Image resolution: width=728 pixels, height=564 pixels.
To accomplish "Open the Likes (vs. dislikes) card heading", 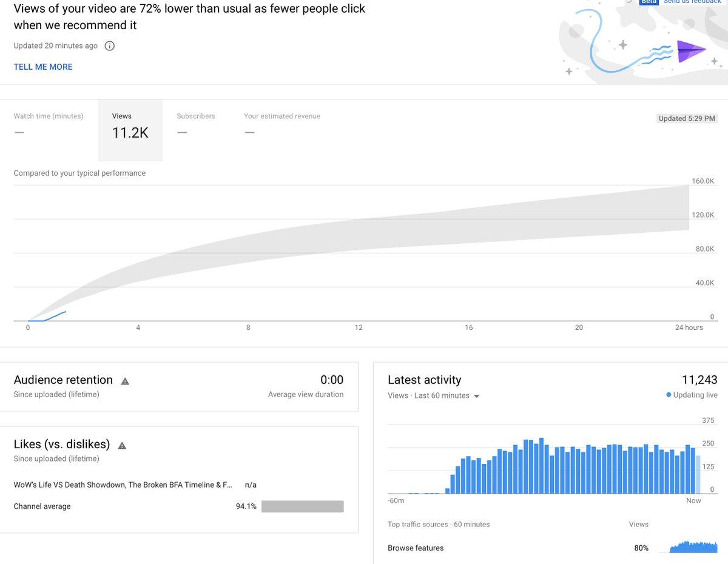I will coord(62,444).
